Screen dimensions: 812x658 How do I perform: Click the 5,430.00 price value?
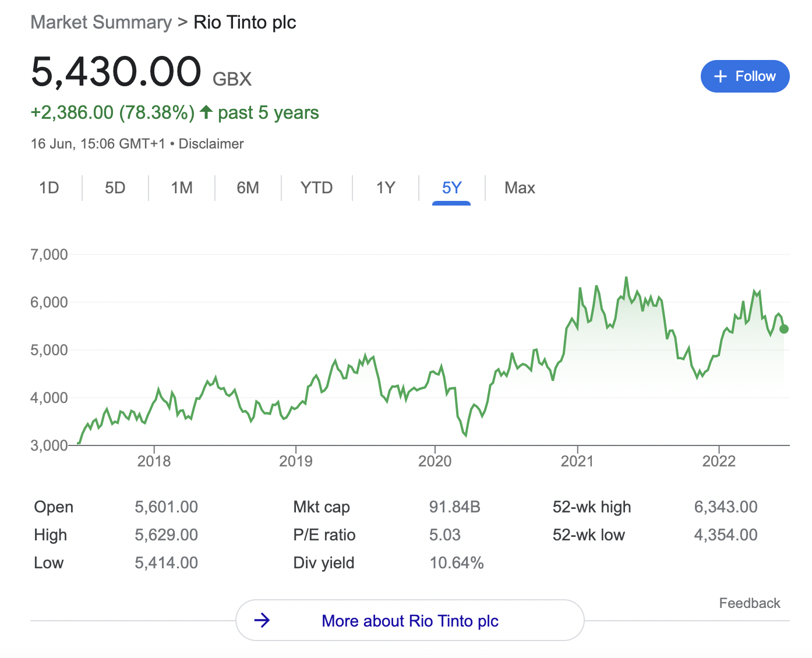coord(116,72)
